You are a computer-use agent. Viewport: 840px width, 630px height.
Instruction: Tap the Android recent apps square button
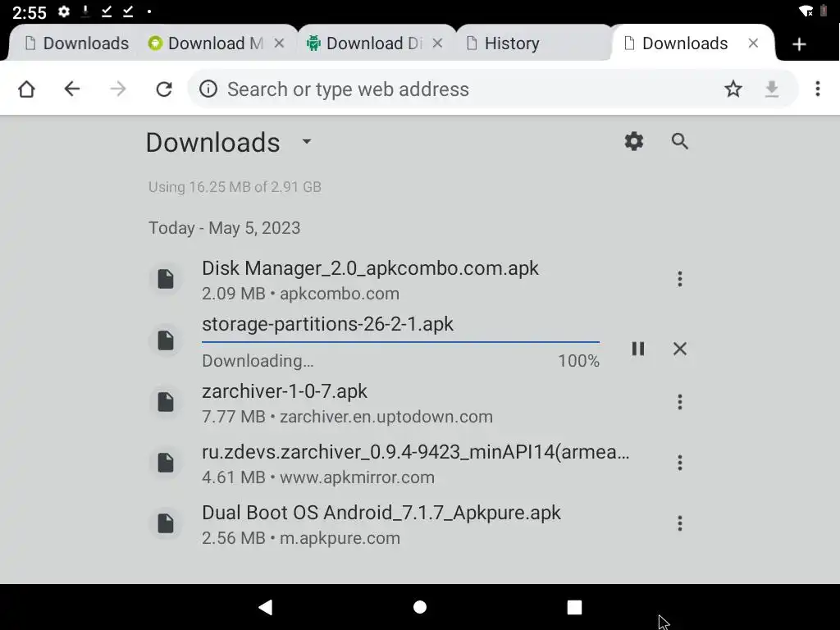click(x=574, y=607)
